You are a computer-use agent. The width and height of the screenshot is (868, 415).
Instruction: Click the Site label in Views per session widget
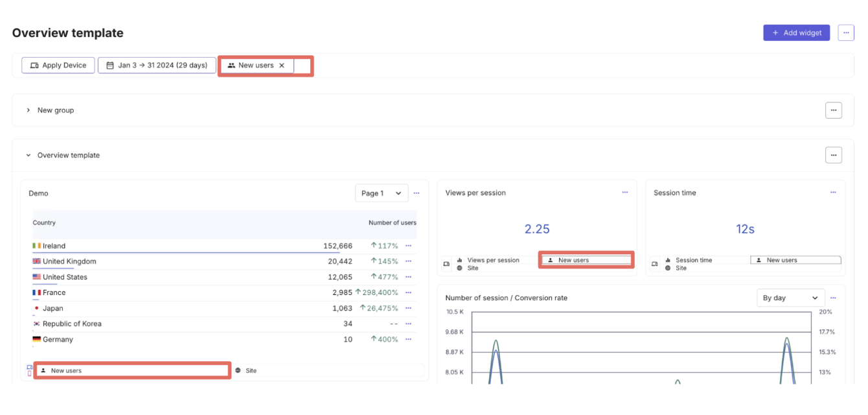click(x=473, y=268)
